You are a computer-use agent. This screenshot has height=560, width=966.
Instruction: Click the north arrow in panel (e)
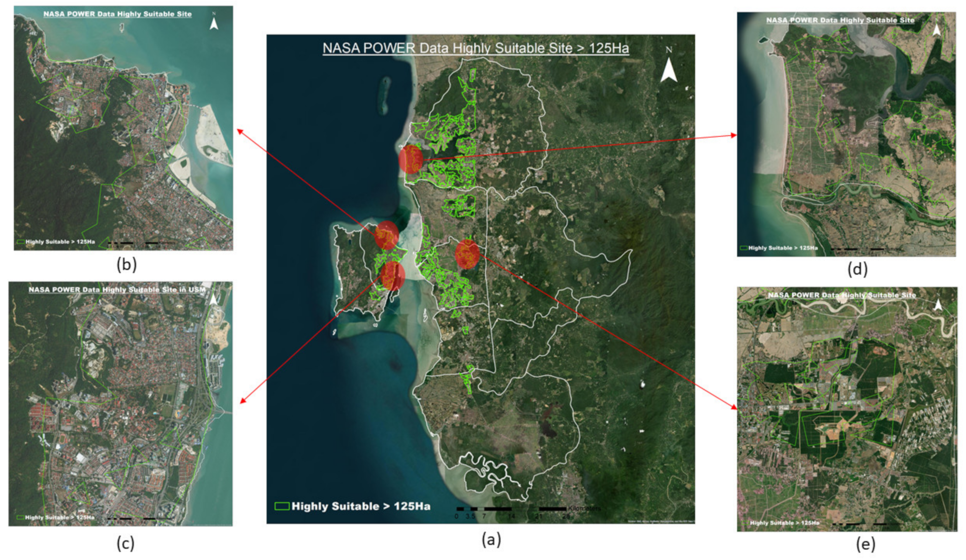tap(938, 305)
